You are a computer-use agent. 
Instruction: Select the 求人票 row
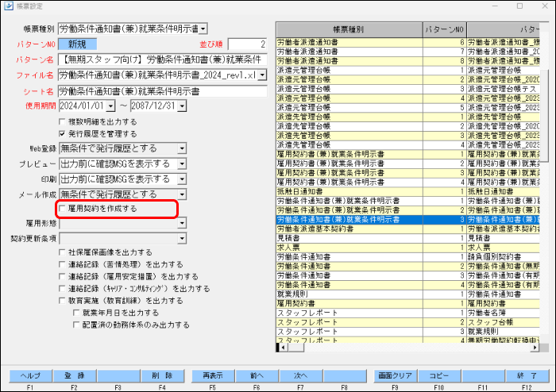[407, 248]
